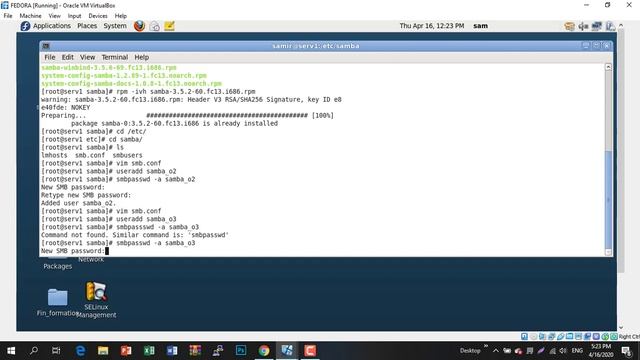Open Google Chrome from taskbar

(264, 351)
